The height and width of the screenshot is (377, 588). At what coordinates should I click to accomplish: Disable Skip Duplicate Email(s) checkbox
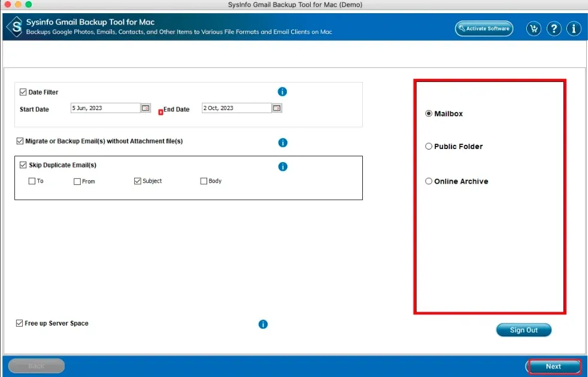tap(23, 165)
